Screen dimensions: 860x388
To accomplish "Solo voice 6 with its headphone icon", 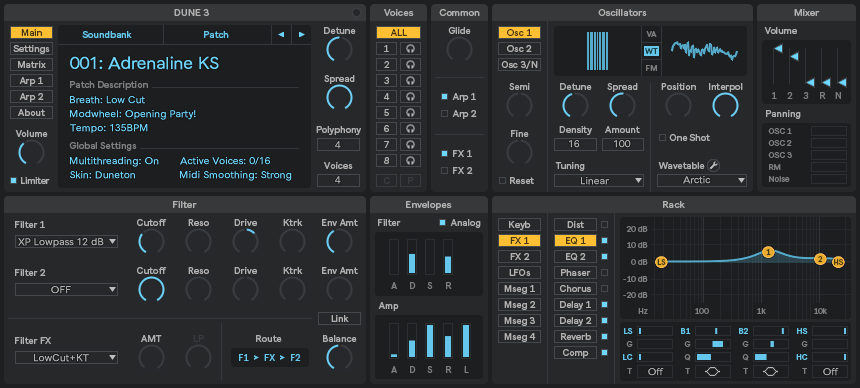I will 410,128.
